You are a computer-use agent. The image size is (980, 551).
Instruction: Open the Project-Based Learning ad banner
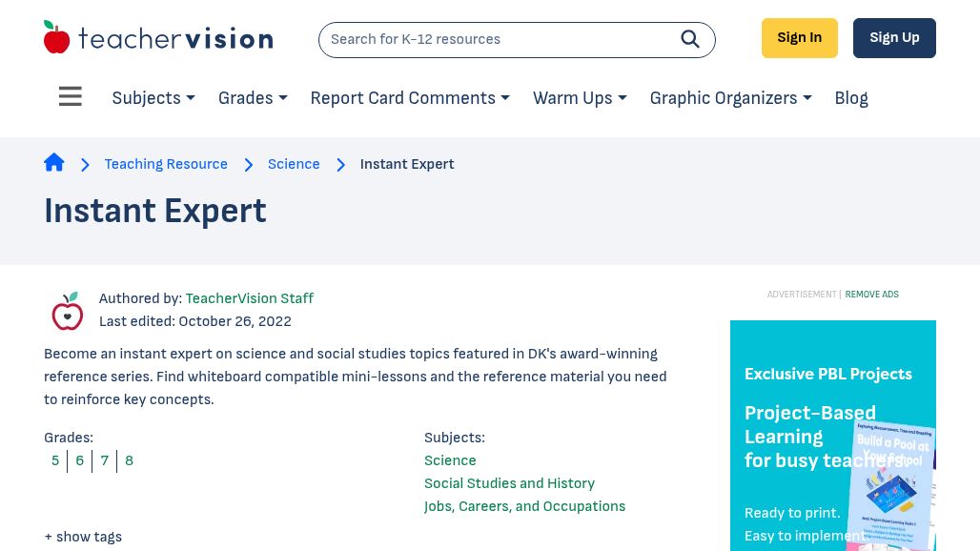tap(832, 439)
